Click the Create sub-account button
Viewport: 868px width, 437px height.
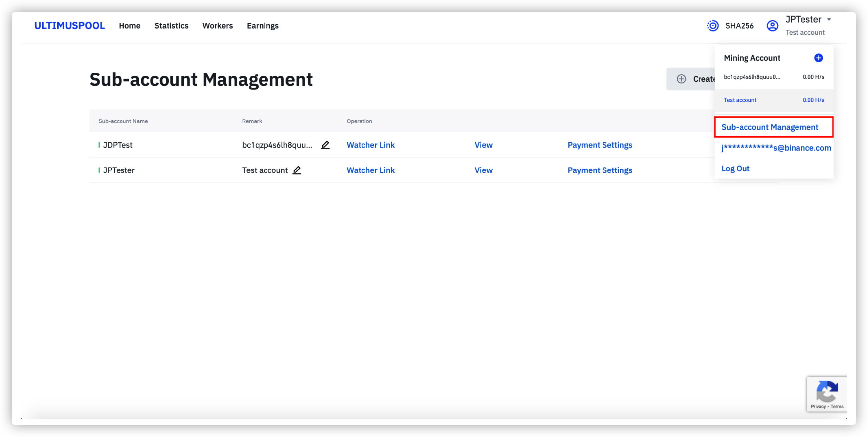click(691, 79)
